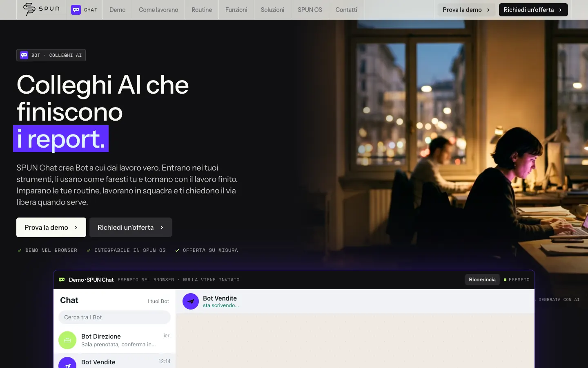Click the Bot Direzione green avatar icon
Image resolution: width=588 pixels, height=368 pixels.
(x=67, y=340)
